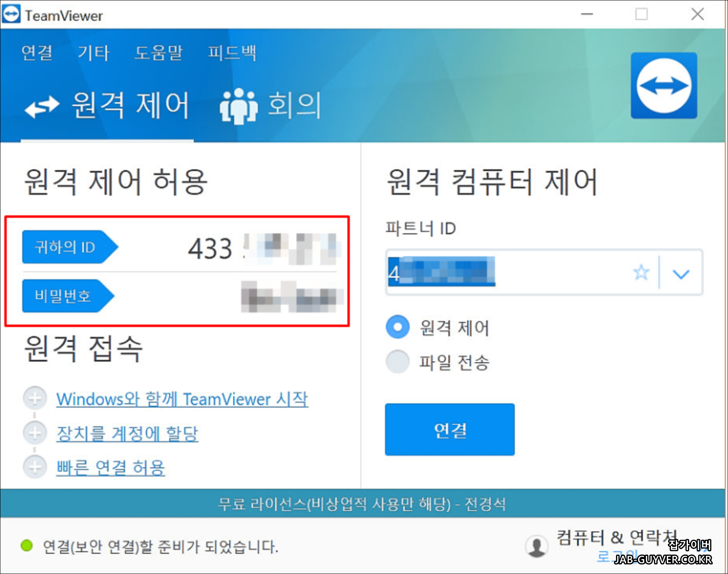Click the green connection status indicator
This screenshot has width=728, height=574.
[27, 546]
